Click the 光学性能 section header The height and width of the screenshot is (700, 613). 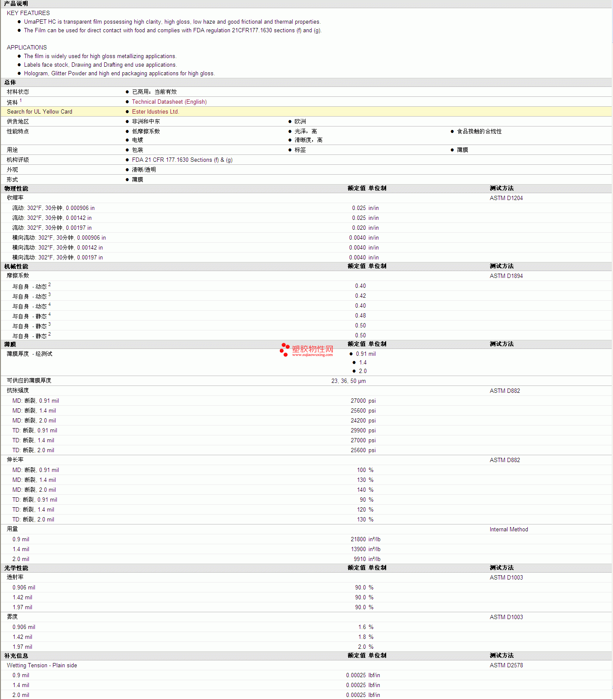click(16, 568)
